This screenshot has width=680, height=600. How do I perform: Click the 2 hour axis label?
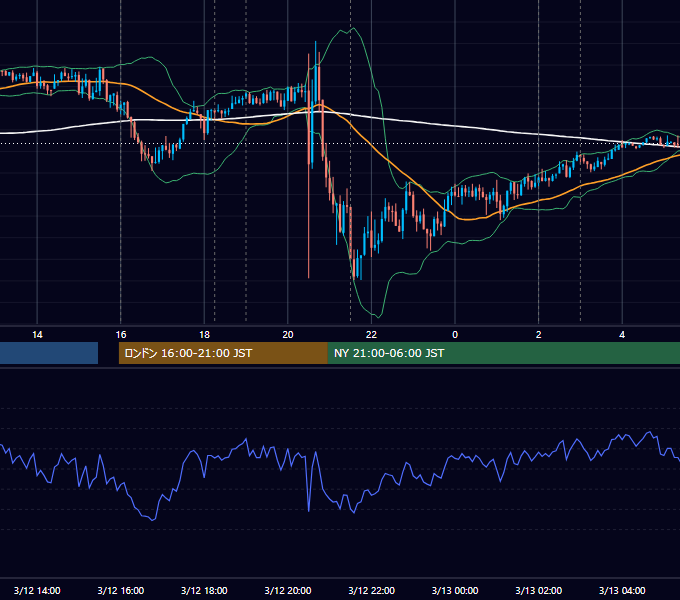539,335
